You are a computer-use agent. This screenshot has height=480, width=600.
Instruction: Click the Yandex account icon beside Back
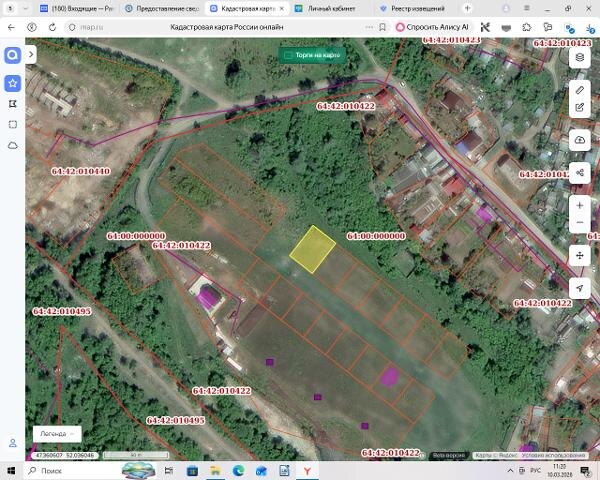click(32, 27)
